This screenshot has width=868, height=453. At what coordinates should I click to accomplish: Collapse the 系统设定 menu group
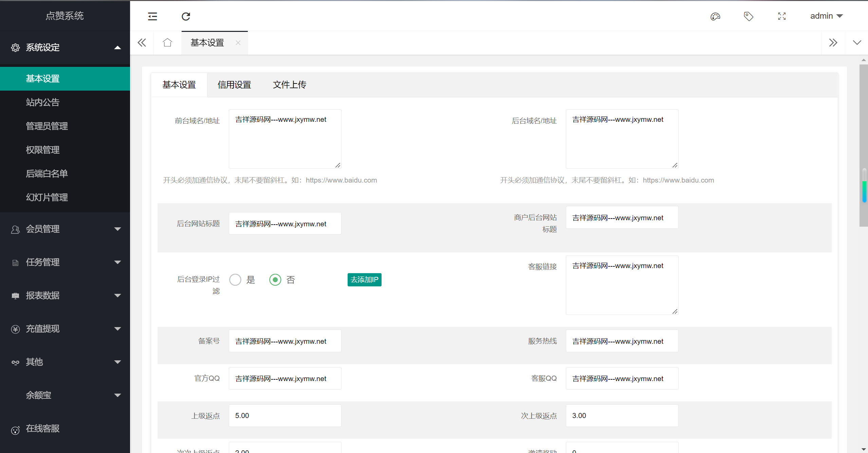pyautogui.click(x=117, y=48)
